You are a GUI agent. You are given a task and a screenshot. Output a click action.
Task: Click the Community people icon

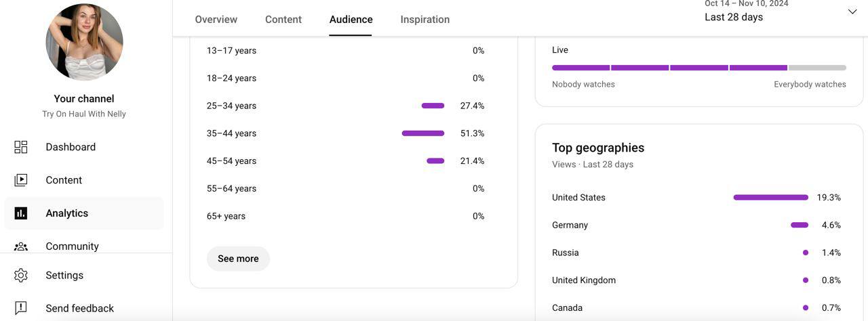pos(21,247)
